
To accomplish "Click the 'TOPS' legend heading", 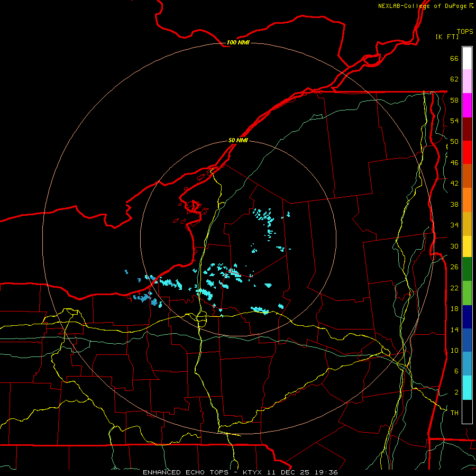I will coord(465,32).
